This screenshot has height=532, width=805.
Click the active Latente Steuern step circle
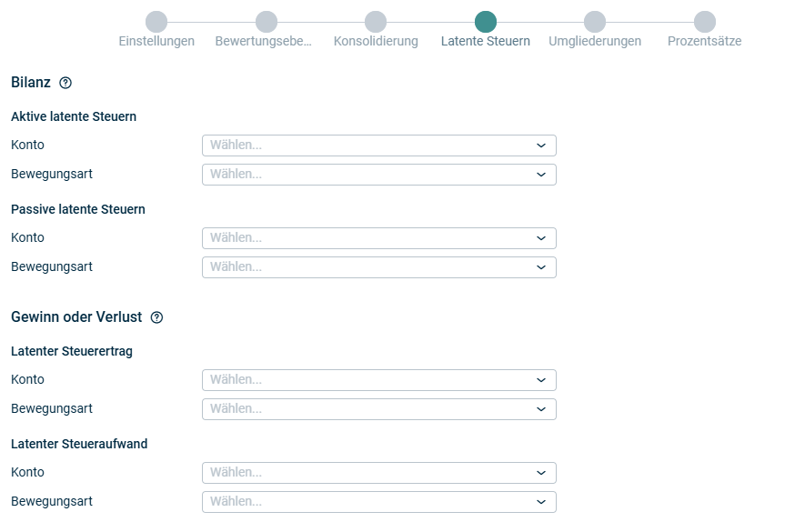(x=486, y=22)
